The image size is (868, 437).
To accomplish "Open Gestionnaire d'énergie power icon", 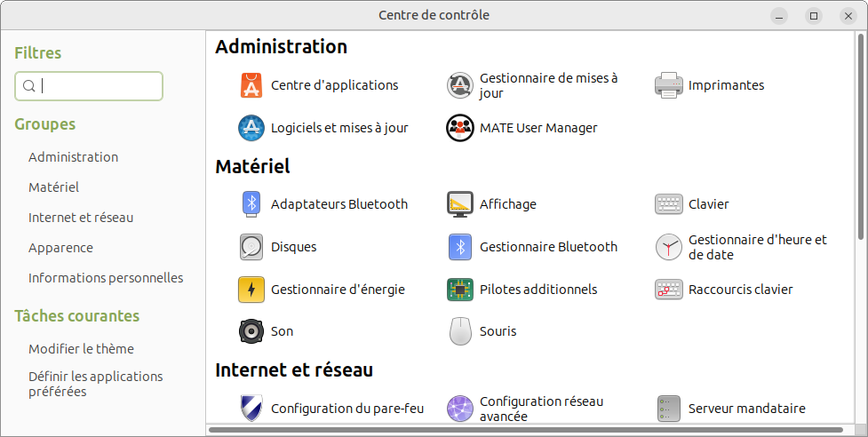I will coord(252,290).
